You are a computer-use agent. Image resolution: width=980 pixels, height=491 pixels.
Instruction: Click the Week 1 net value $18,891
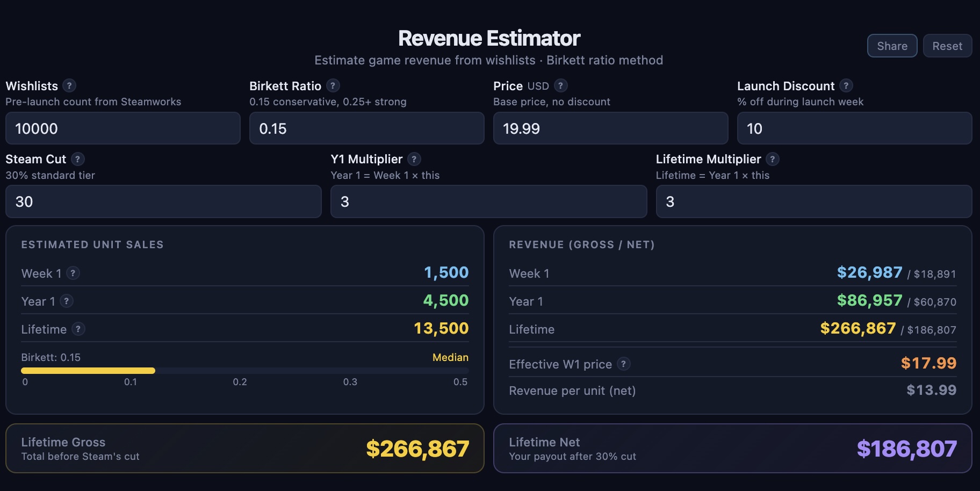tap(935, 274)
